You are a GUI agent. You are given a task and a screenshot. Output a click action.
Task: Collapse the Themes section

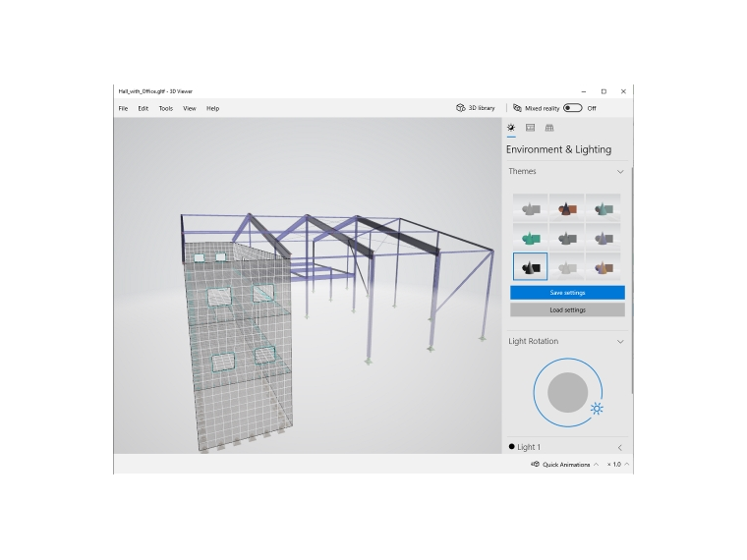pos(620,171)
